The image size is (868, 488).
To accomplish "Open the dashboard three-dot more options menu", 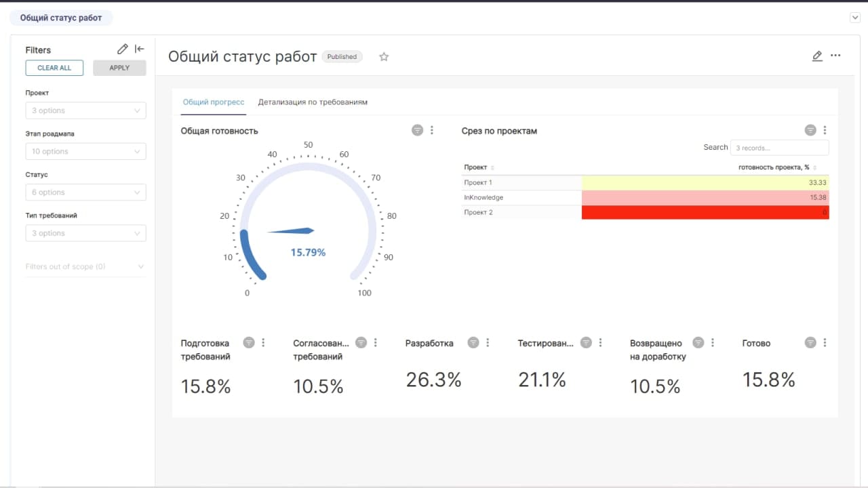I will click(835, 56).
